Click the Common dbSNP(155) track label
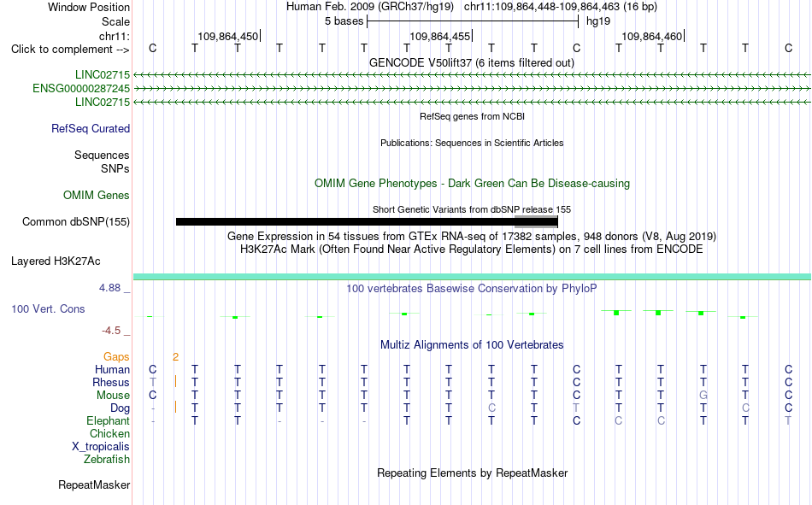Viewport: 812px width, 505px height. click(x=76, y=221)
